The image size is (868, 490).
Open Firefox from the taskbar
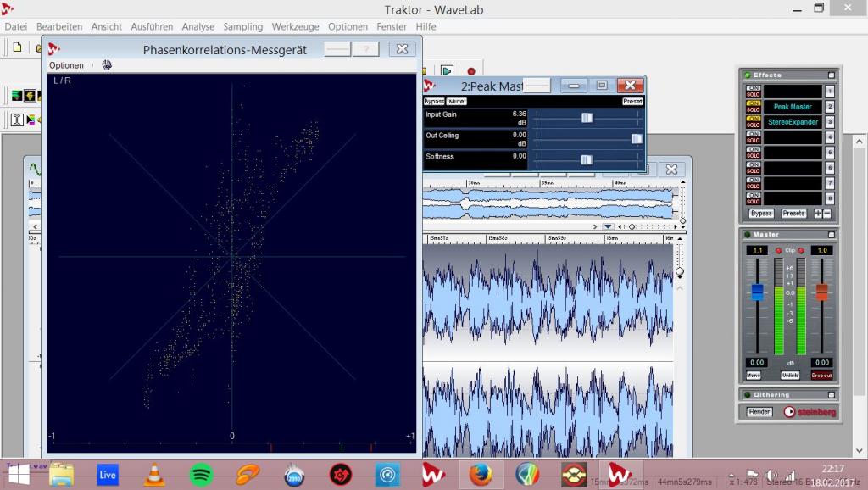coord(481,475)
